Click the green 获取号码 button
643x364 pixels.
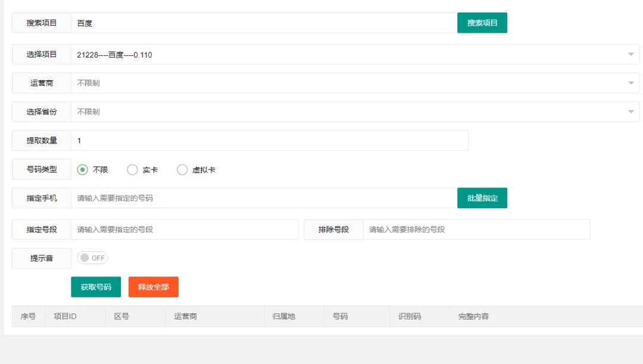click(96, 287)
